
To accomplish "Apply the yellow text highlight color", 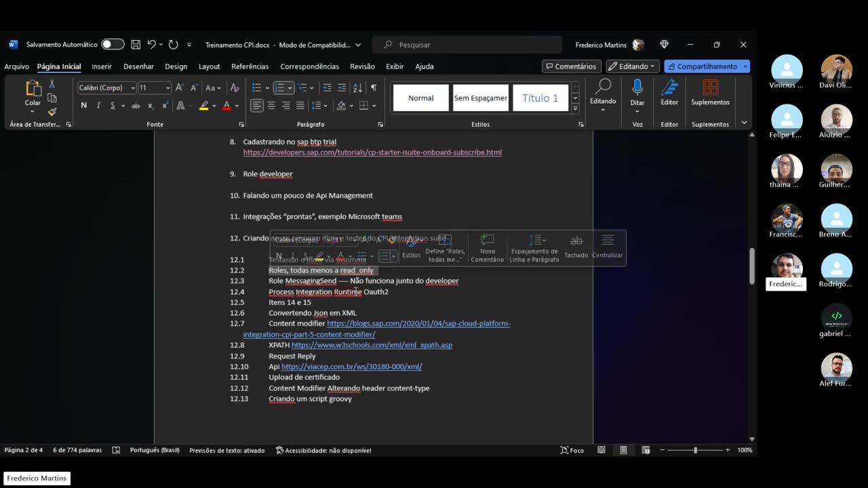I will (x=203, y=106).
